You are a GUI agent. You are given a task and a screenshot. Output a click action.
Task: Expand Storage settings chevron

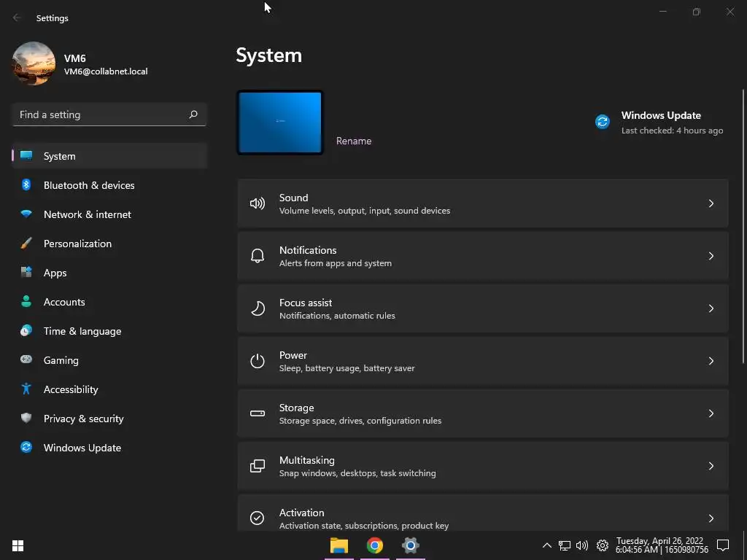pyautogui.click(x=711, y=413)
